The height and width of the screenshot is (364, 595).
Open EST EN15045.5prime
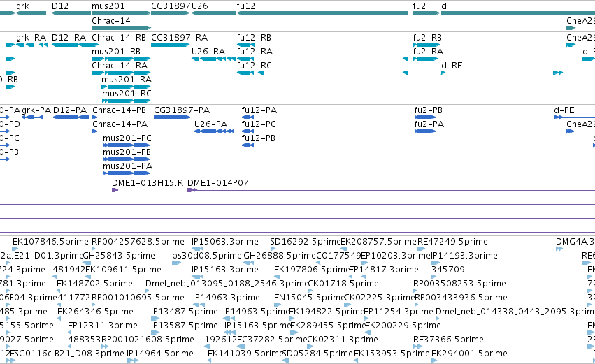(309, 298)
